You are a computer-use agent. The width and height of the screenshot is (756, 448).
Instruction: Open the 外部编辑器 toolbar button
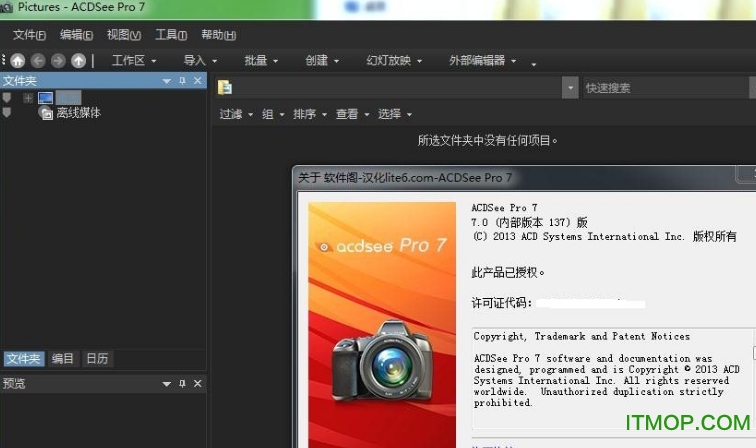pyautogui.click(x=482, y=61)
